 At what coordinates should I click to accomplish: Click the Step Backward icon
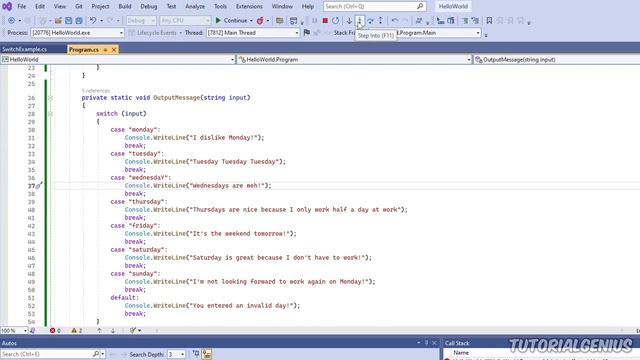coord(395,20)
